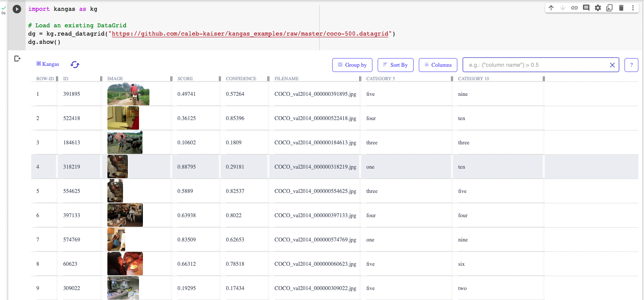Clear the filter with X icon
644x300 pixels.
(x=612, y=65)
